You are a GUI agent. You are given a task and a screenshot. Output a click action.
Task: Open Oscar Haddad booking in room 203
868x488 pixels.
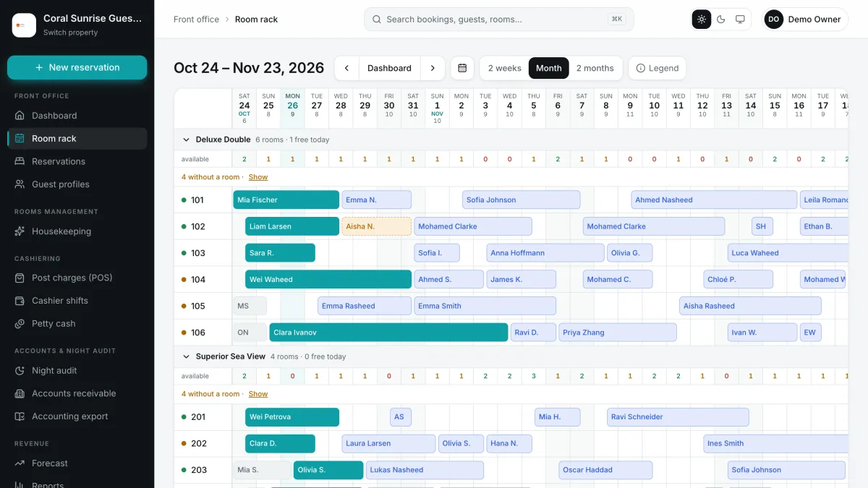605,470
